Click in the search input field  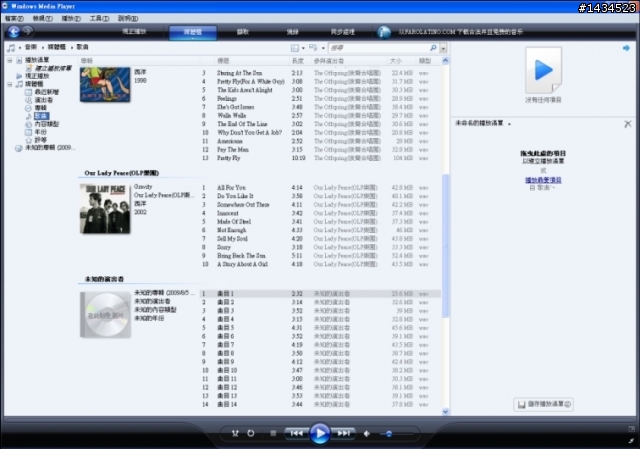pos(380,48)
